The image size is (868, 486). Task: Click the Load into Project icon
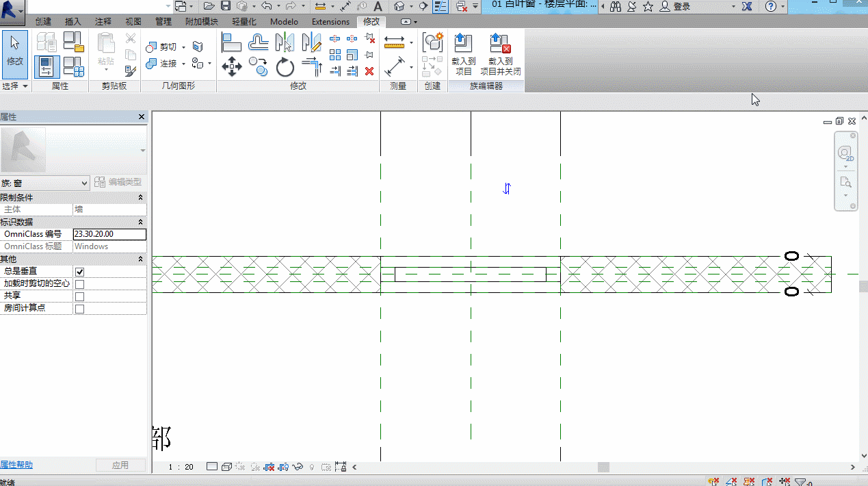coord(463,54)
